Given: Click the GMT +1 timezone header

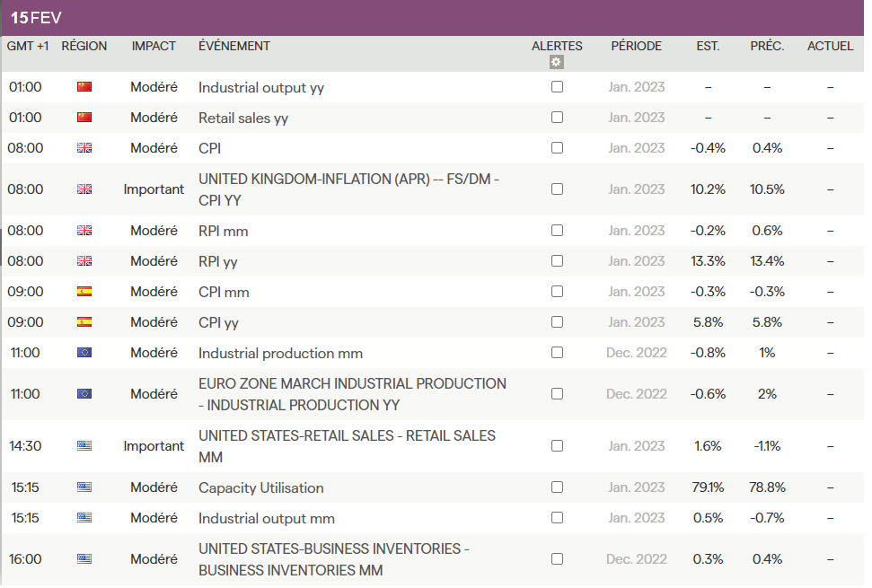Looking at the screenshot, I should tap(28, 46).
